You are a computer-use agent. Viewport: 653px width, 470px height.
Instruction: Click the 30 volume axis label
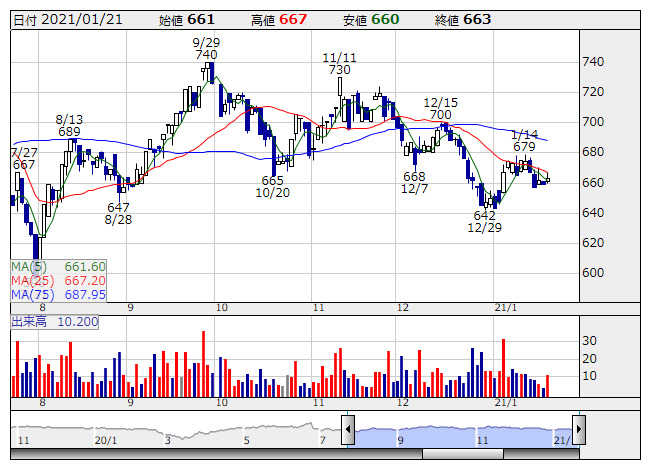tap(589, 341)
